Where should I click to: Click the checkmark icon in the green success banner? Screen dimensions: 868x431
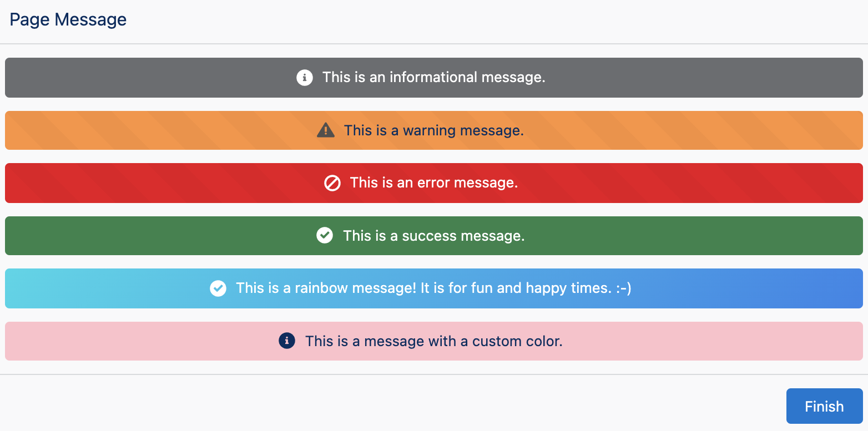[x=325, y=235]
